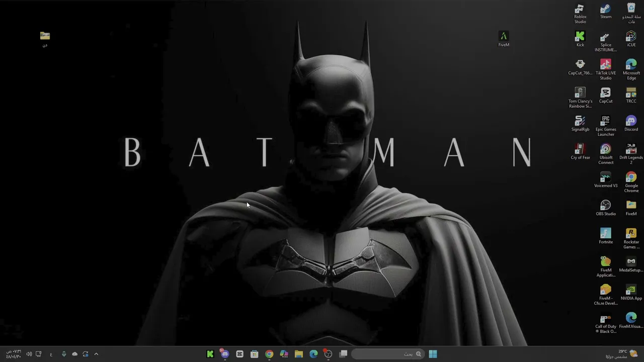Select the standalone FiveM icon near top center
This screenshot has height=362, width=644.
tap(504, 39)
